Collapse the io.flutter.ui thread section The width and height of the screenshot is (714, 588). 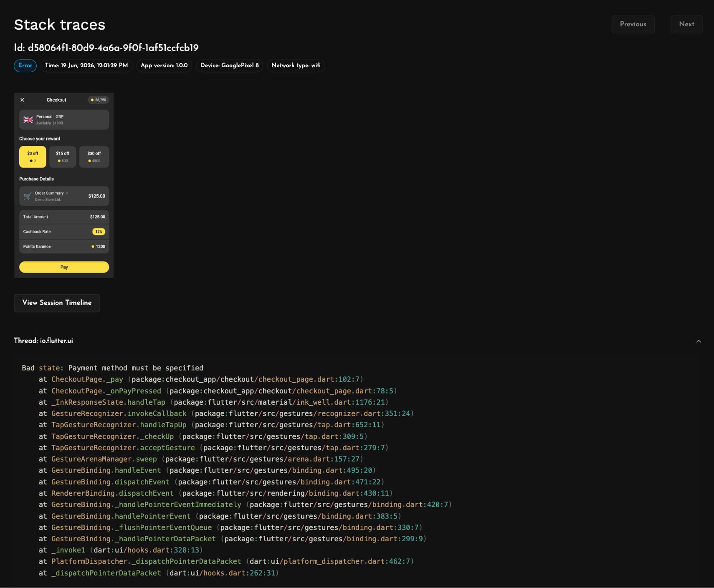[x=699, y=341]
